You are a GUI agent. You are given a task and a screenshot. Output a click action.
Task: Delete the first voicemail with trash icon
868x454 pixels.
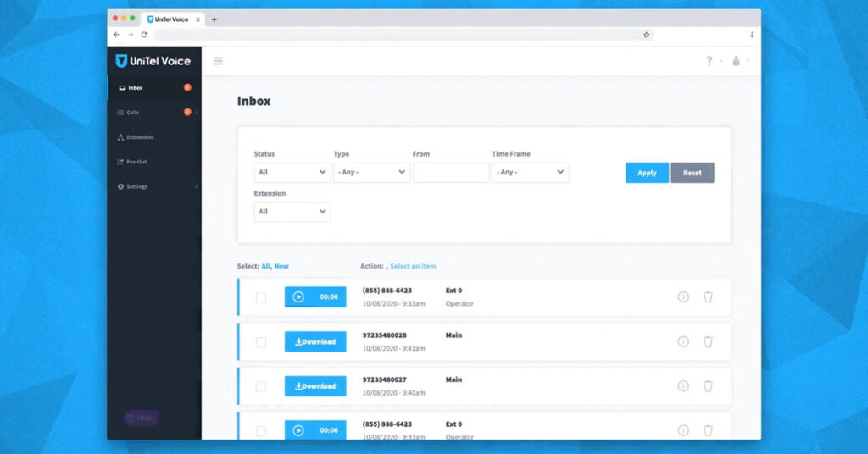click(x=708, y=297)
